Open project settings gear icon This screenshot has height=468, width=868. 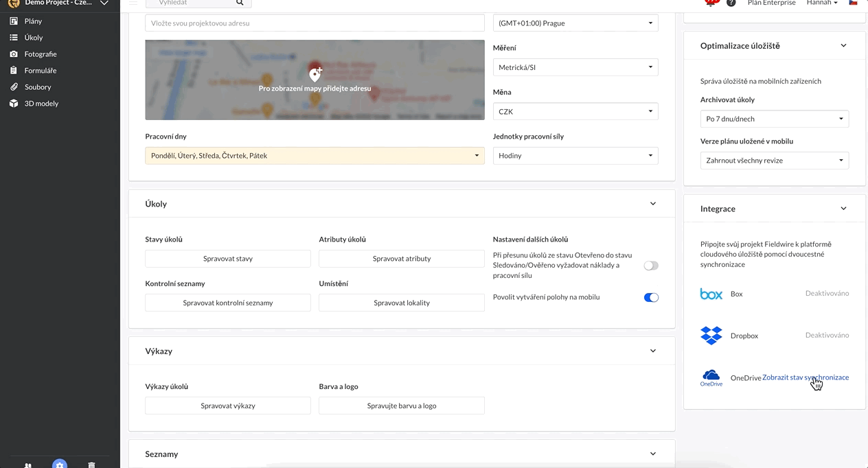pos(60,464)
